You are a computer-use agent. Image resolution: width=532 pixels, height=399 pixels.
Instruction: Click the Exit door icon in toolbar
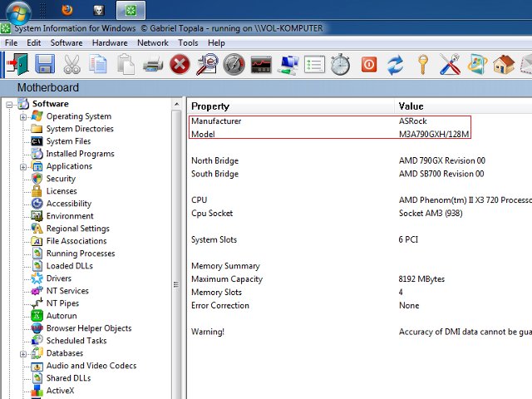pos(17,64)
